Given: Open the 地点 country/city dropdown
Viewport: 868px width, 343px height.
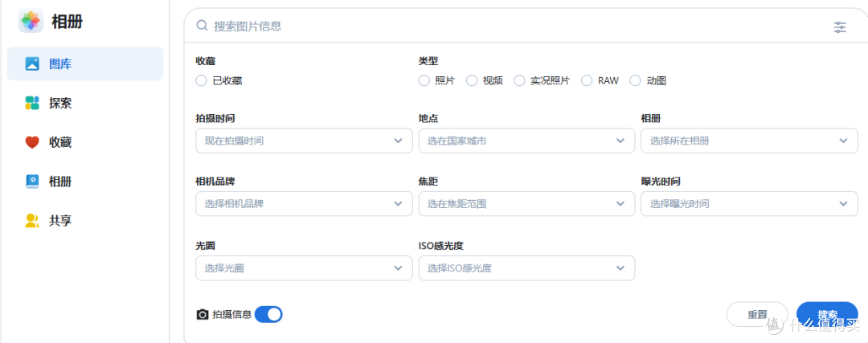Looking at the screenshot, I should (x=526, y=141).
